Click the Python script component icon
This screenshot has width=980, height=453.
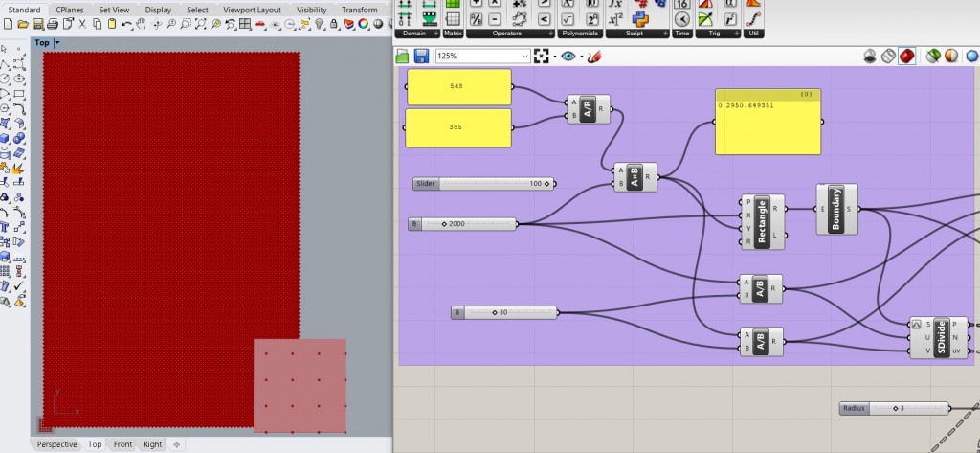point(640,18)
